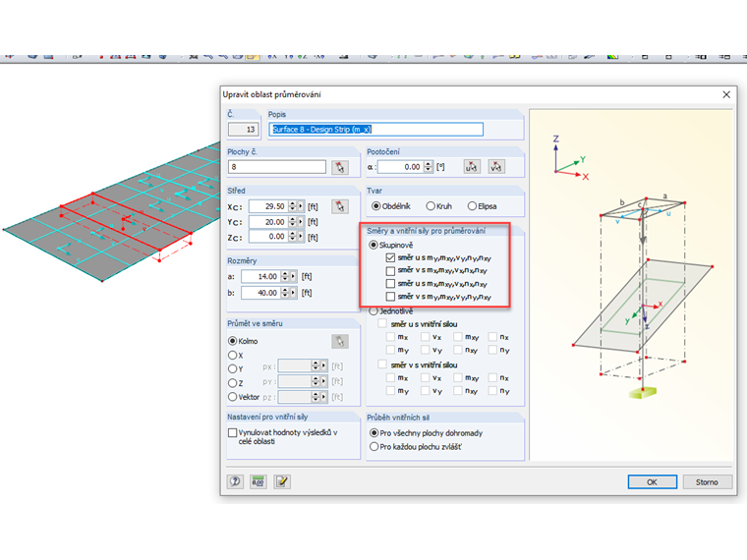Click the Zc coordinate spinner arrows

(x=293, y=236)
